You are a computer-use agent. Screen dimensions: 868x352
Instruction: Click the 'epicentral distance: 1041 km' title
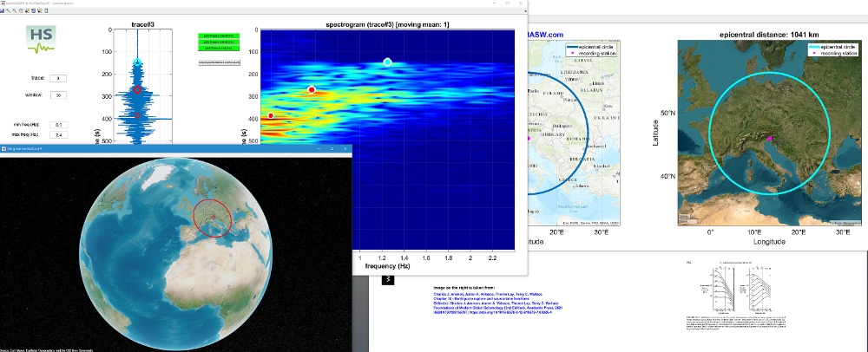coord(768,35)
